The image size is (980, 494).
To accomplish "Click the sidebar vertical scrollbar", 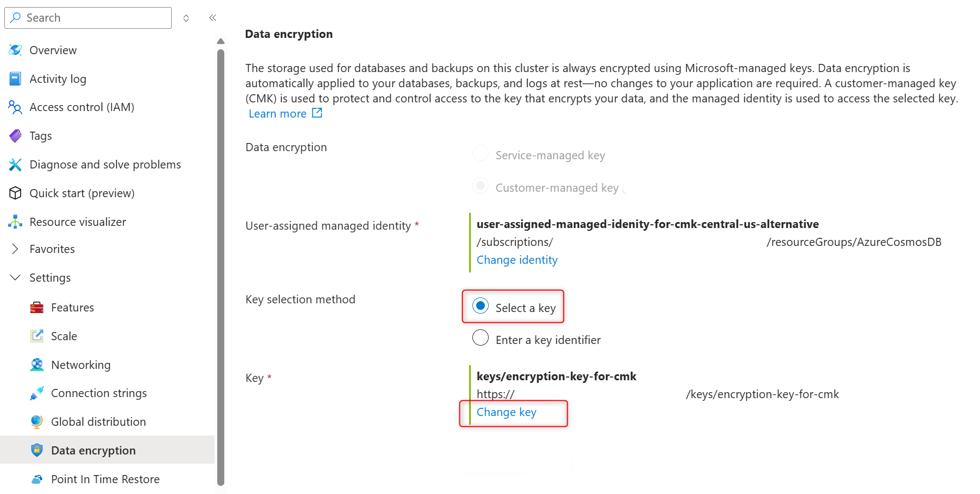I will (x=220, y=265).
